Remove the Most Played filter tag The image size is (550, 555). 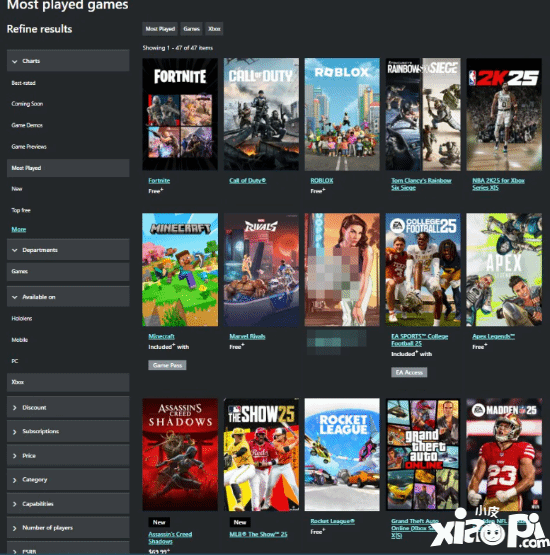pos(160,29)
